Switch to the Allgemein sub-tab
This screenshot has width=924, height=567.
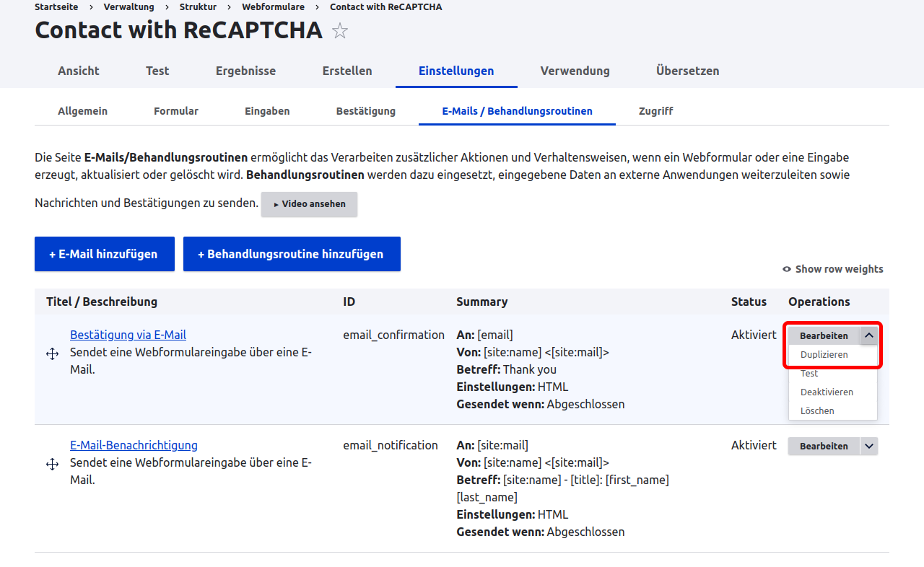[82, 111]
